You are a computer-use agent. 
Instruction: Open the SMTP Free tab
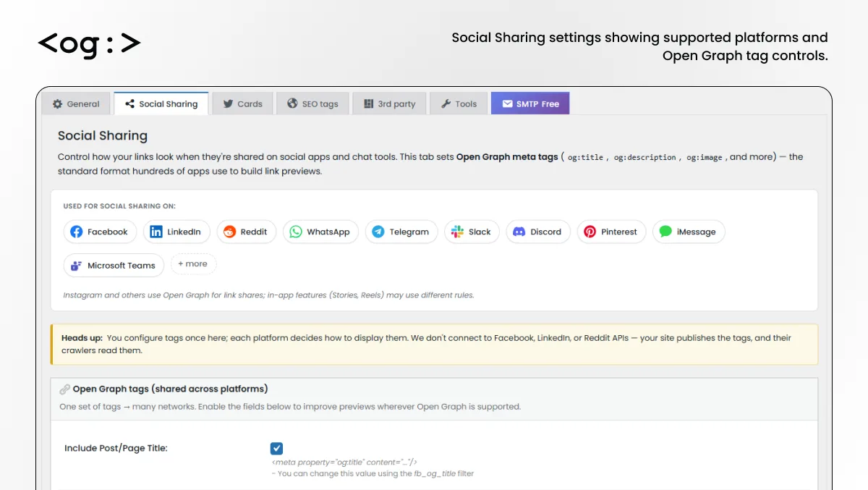click(530, 104)
